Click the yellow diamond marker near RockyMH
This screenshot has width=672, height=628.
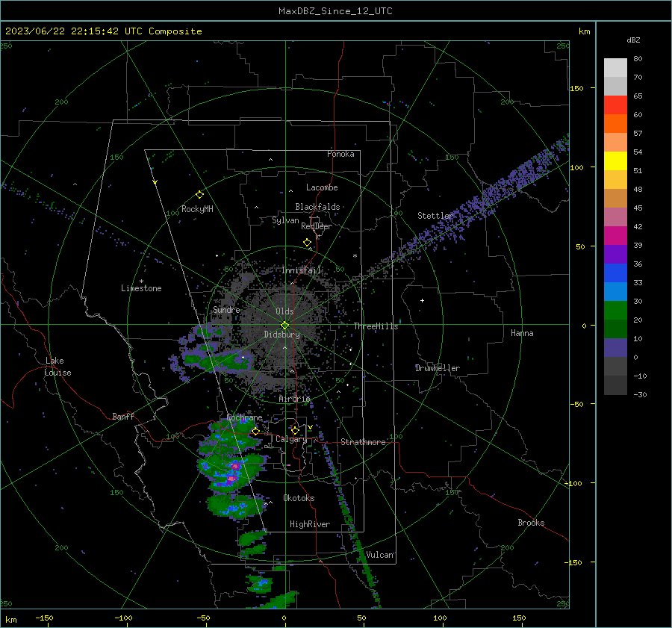(199, 195)
